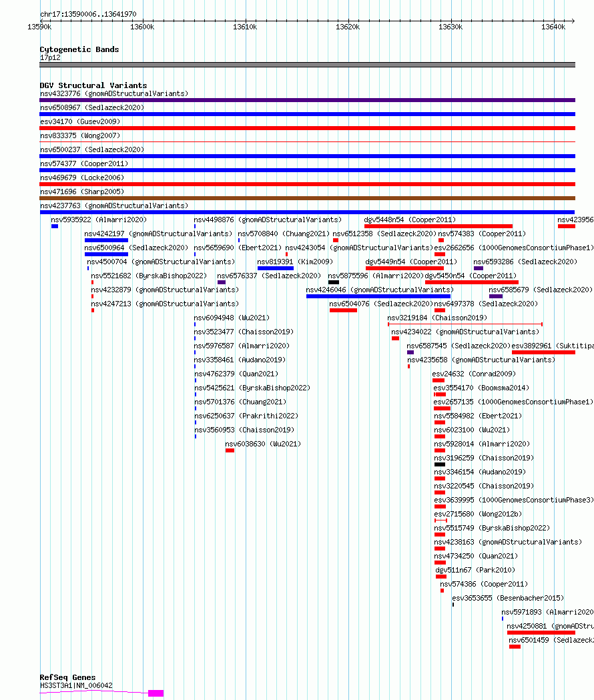Click nsv6497378 (Sedlazeck2020) label
594x700 pixels.
[x=486, y=304]
